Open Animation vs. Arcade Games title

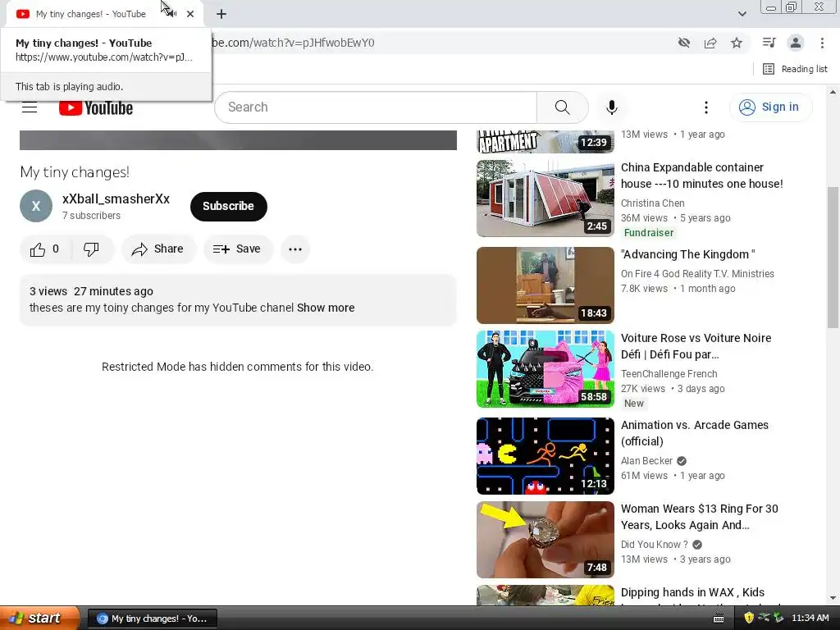[694, 433]
